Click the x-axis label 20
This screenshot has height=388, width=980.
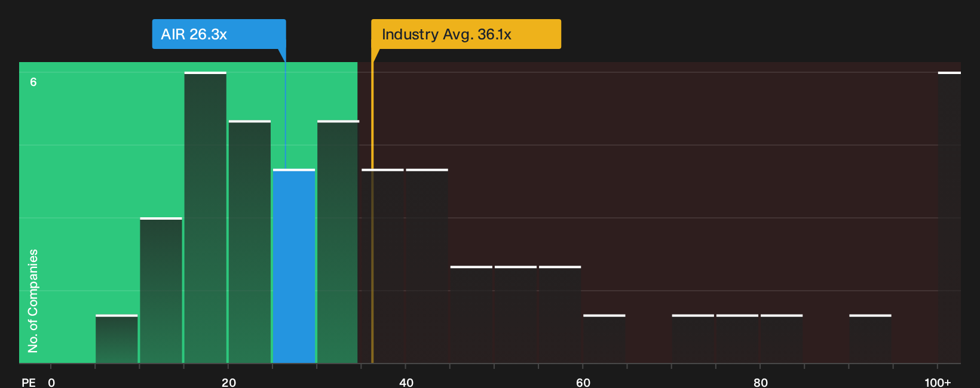[x=229, y=382]
